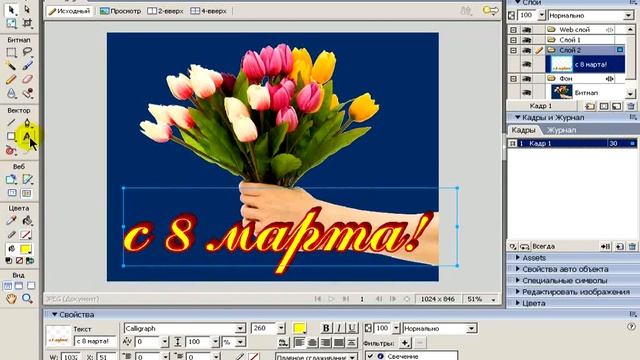Open the zoom level 51% dropdown
This screenshot has height=360, width=640.
tap(493, 300)
